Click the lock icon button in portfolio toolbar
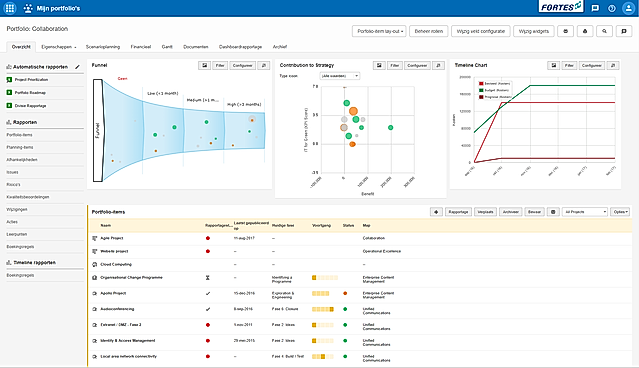639x368 pixels. pyautogui.click(x=585, y=31)
